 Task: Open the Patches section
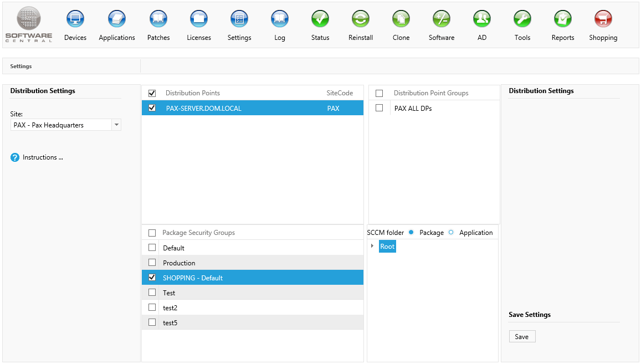pyautogui.click(x=158, y=23)
